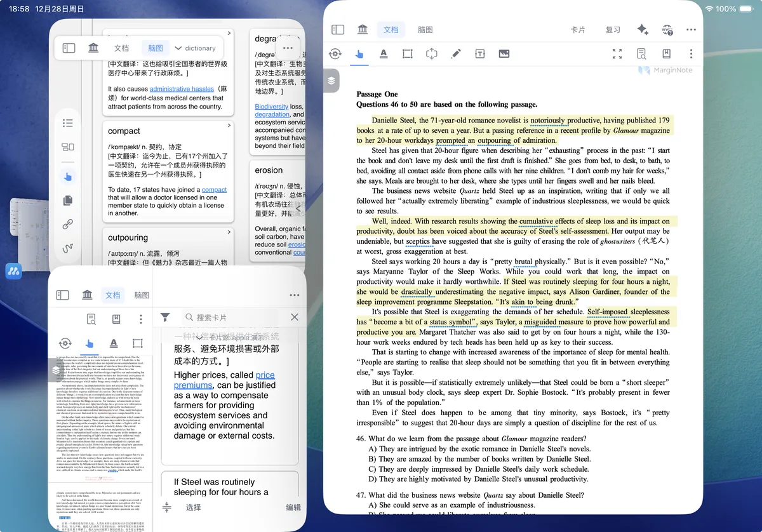
Task: Select text highlight tool in bottom-left window
Action: tap(113, 343)
